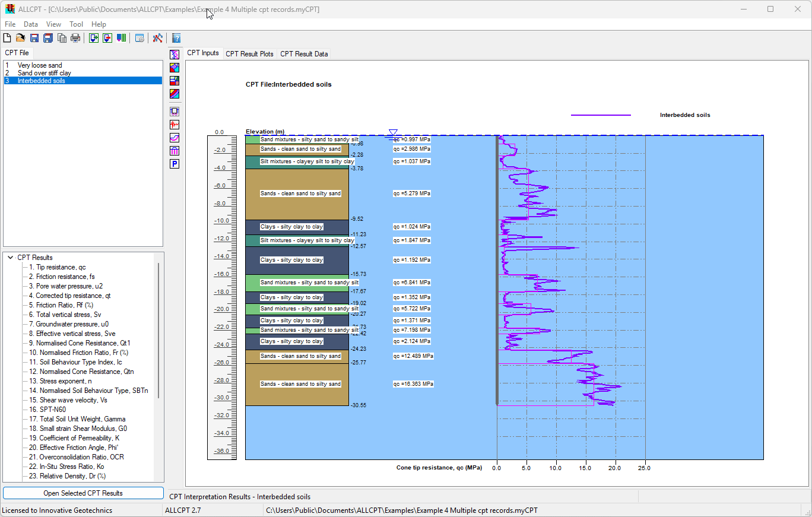Remove CPT record with the red minus cone icon

pyautogui.click(x=107, y=38)
